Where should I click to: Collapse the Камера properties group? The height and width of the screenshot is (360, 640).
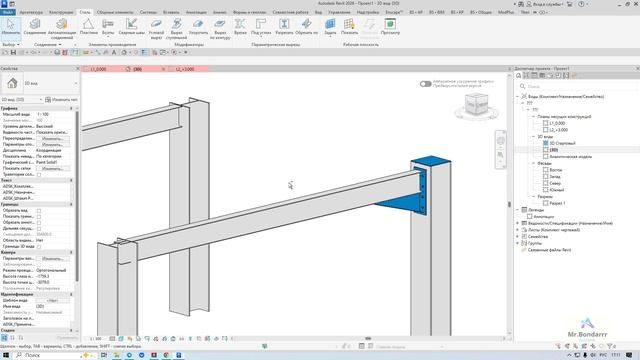click(x=71, y=253)
